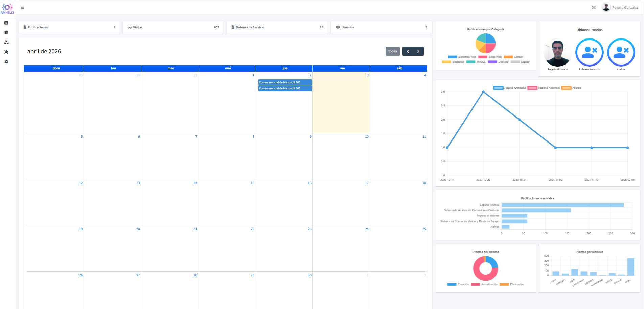Open the Publicaciones summary card
Image resolution: width=644 pixels, height=309 pixels.
(69, 27)
